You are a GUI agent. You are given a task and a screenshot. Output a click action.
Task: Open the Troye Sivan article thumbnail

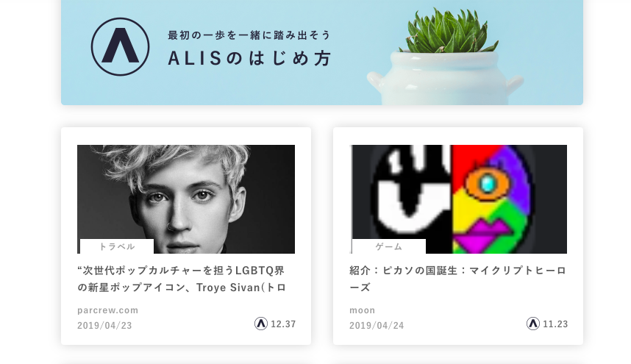click(x=186, y=199)
